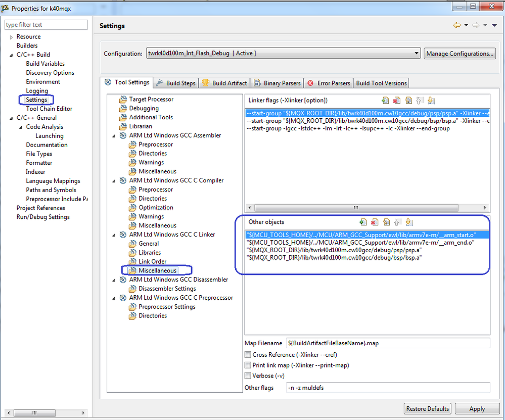505x420 pixels.
Task: Delete selected Other objects entry
Action: tap(374, 222)
